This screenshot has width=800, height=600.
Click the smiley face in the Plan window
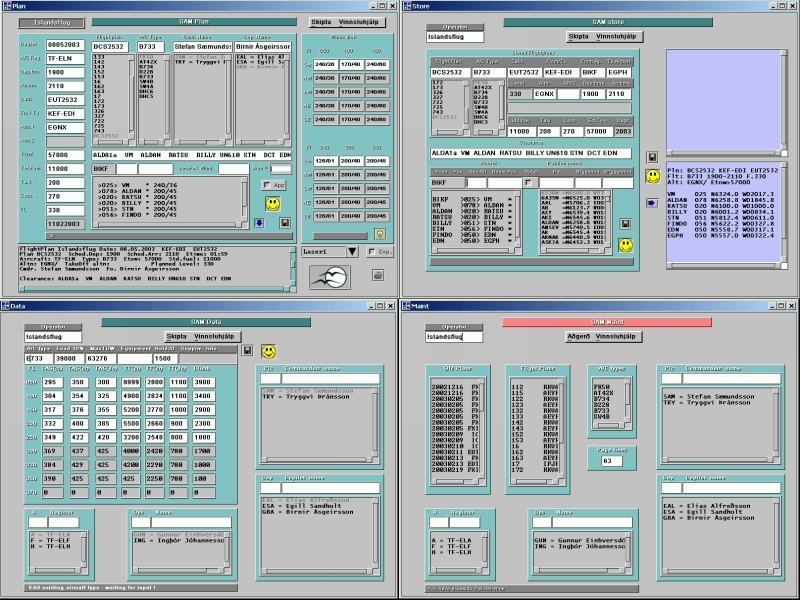272,204
